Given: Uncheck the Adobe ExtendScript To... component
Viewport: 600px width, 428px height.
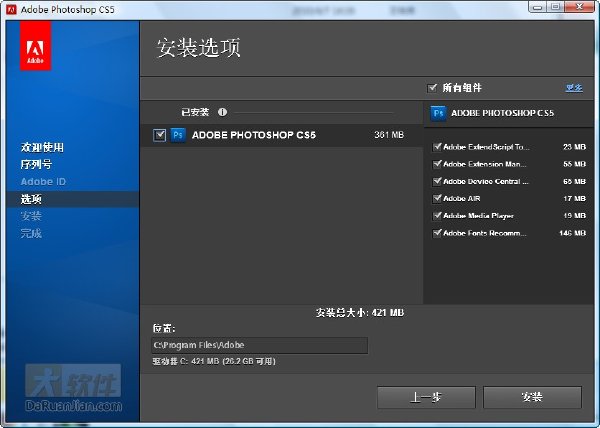Looking at the screenshot, I should coord(437,147).
